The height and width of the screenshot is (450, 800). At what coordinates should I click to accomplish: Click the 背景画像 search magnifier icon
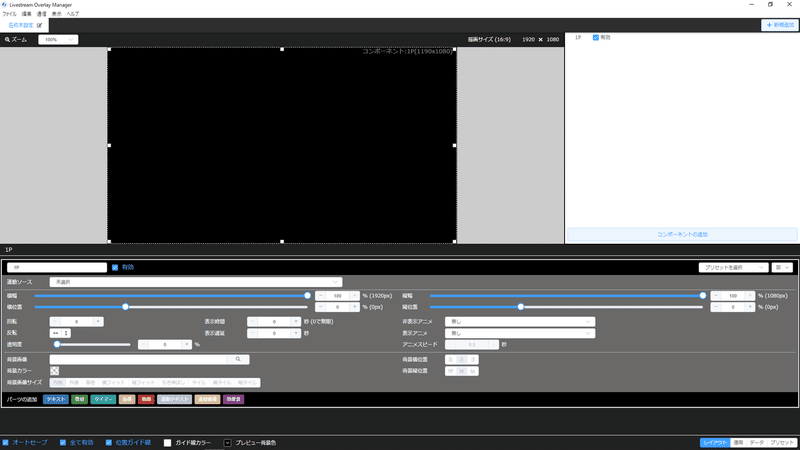238,359
